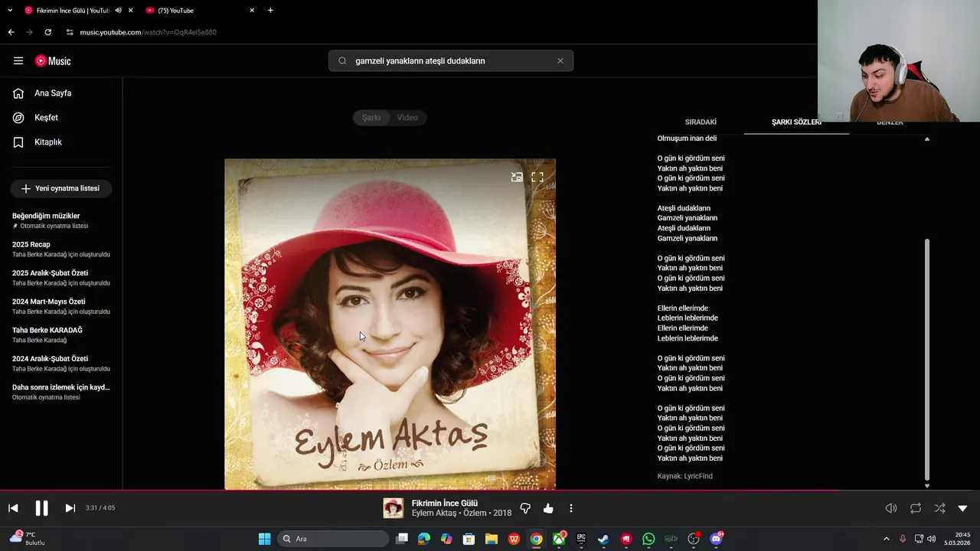Open File Explorer from taskbar

[x=491, y=539]
